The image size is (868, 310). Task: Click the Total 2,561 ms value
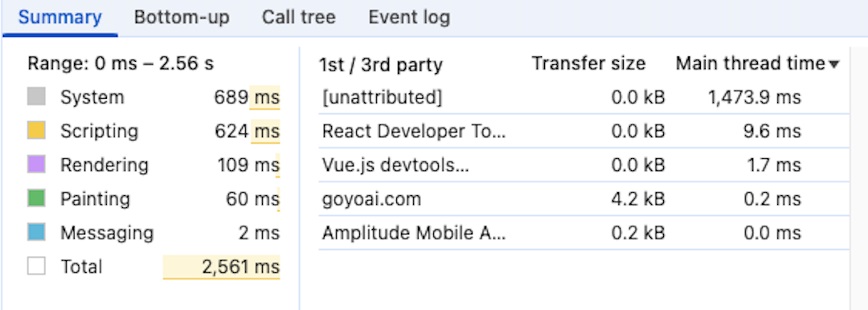[x=241, y=267]
